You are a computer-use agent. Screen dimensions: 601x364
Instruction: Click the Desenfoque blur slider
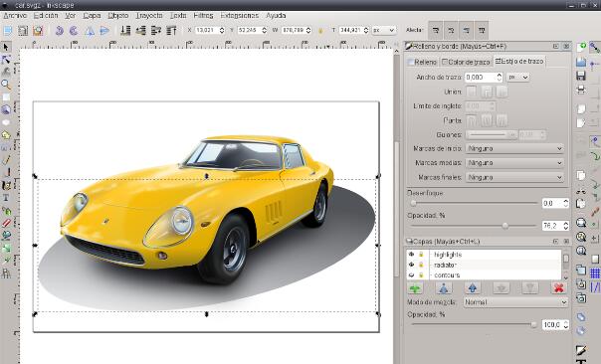tap(474, 203)
